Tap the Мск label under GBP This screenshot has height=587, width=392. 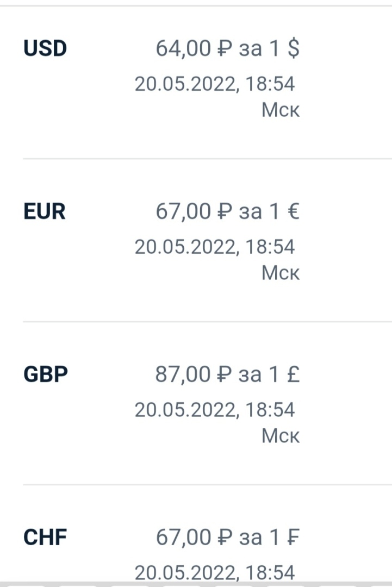coord(280,436)
